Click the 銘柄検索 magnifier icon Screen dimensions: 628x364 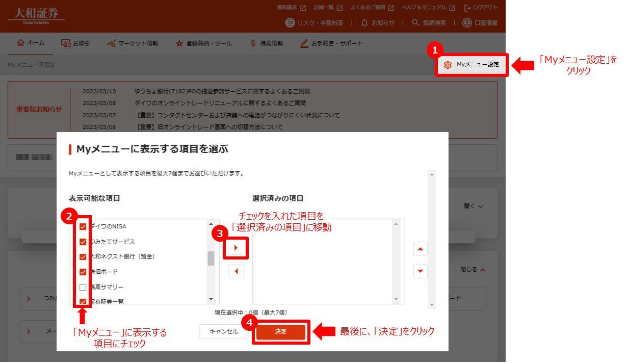[x=415, y=22]
